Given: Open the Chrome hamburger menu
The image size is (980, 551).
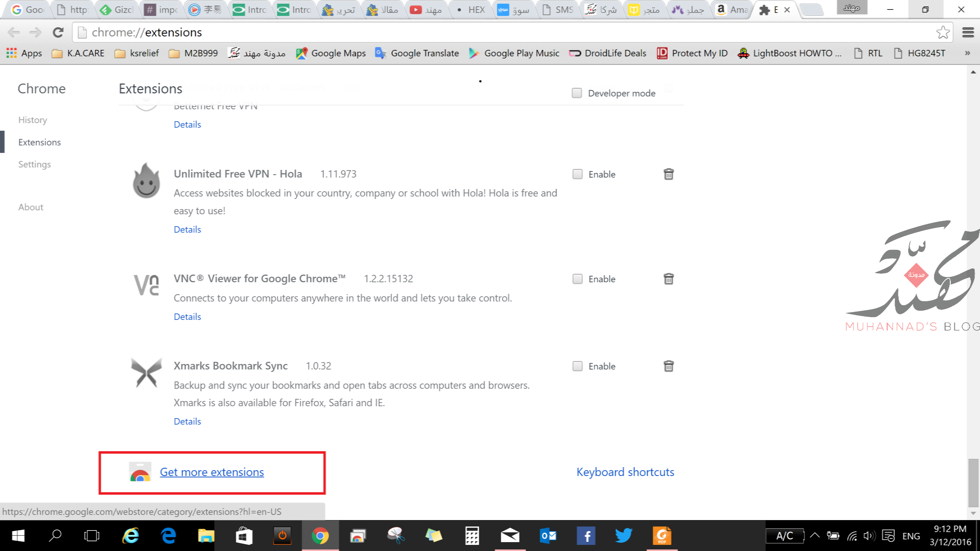Looking at the screenshot, I should [x=968, y=32].
